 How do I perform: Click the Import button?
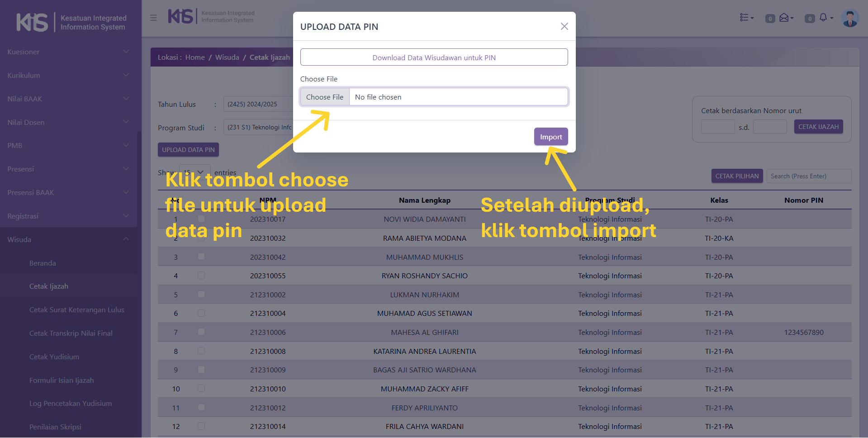coord(550,137)
